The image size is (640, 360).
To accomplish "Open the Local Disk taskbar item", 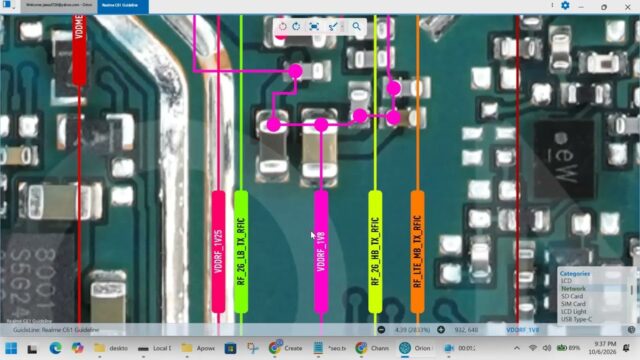I will tap(154, 348).
